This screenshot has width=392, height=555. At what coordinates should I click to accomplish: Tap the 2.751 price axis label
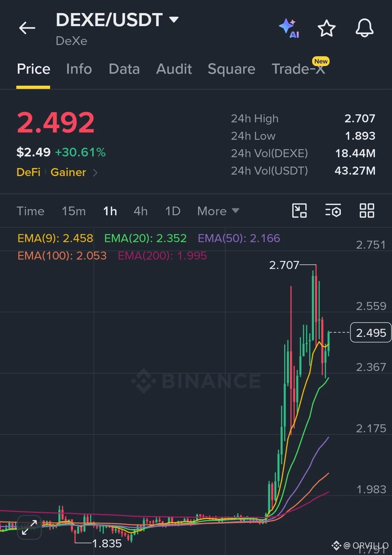point(371,245)
